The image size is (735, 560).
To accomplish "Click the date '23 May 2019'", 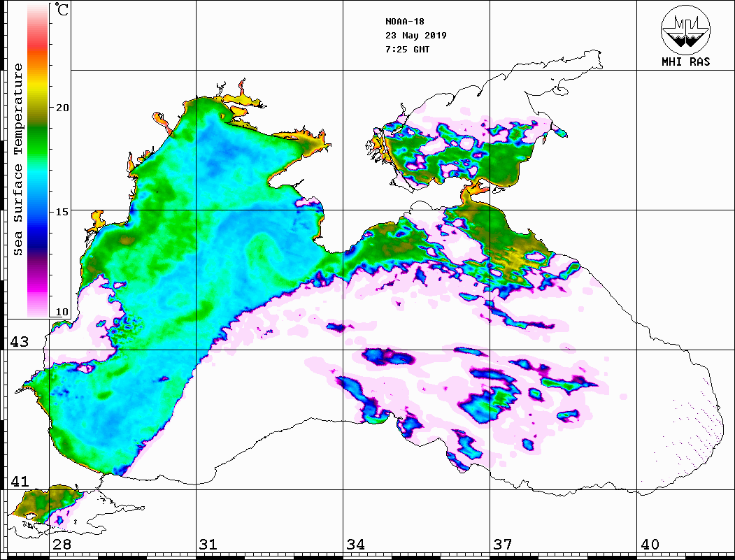I will coord(416,36).
